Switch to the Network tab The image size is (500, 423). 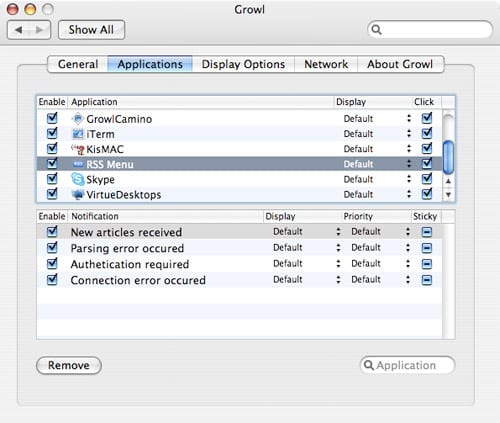(x=326, y=64)
